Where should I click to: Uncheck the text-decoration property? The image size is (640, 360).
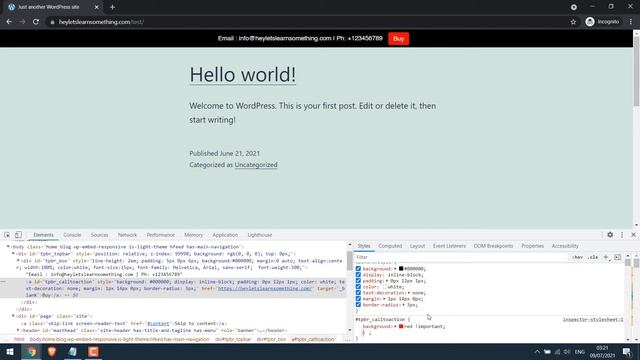coord(358,293)
